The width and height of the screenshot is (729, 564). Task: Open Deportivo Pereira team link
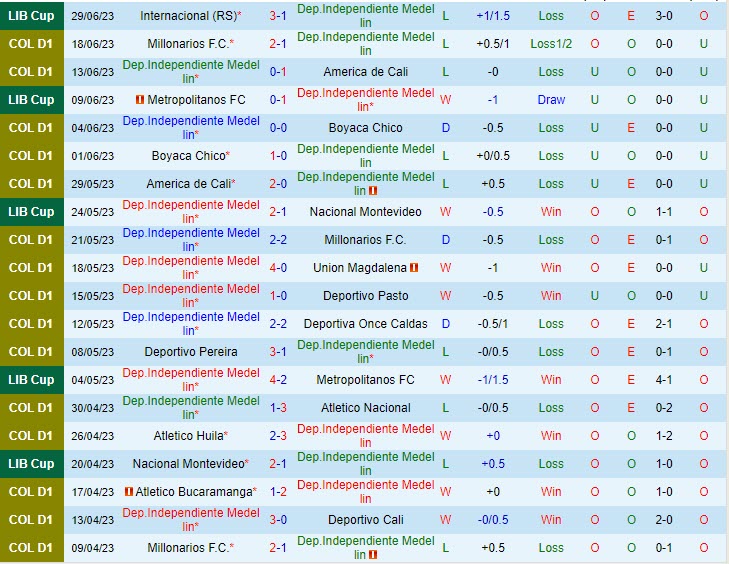pos(191,352)
